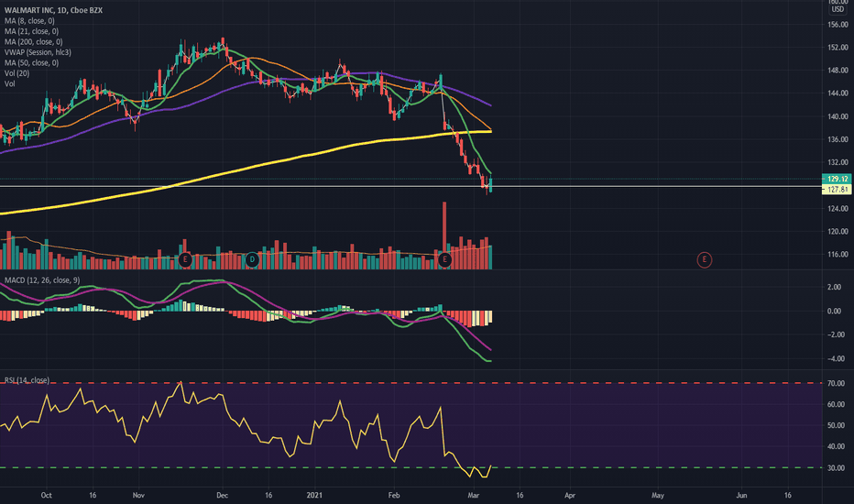Image resolution: width=854 pixels, height=504 pixels.
Task: Click the 140.00 price axis value
Action: click(x=838, y=116)
